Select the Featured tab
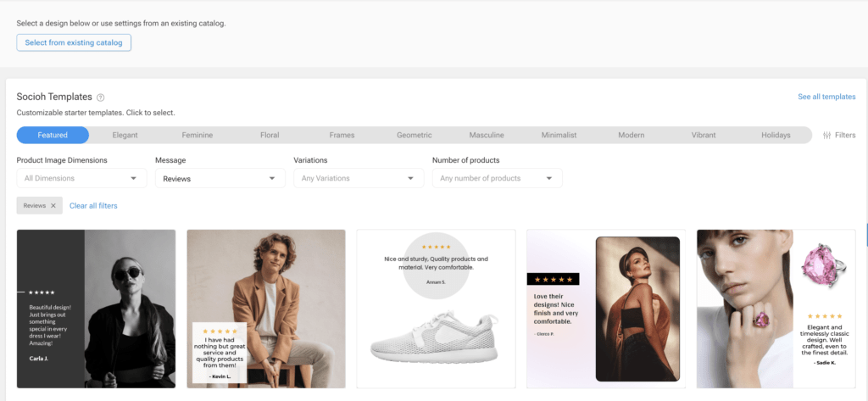The image size is (868, 401). 53,135
